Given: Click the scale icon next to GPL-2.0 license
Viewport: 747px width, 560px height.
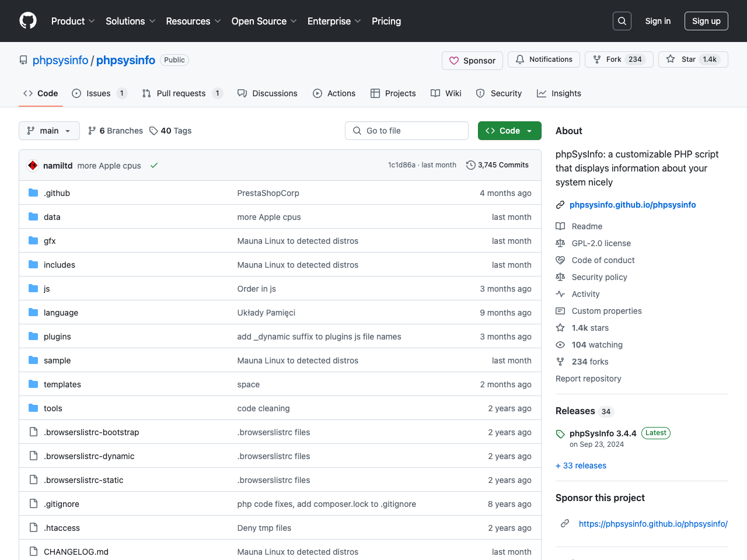Looking at the screenshot, I should point(560,243).
